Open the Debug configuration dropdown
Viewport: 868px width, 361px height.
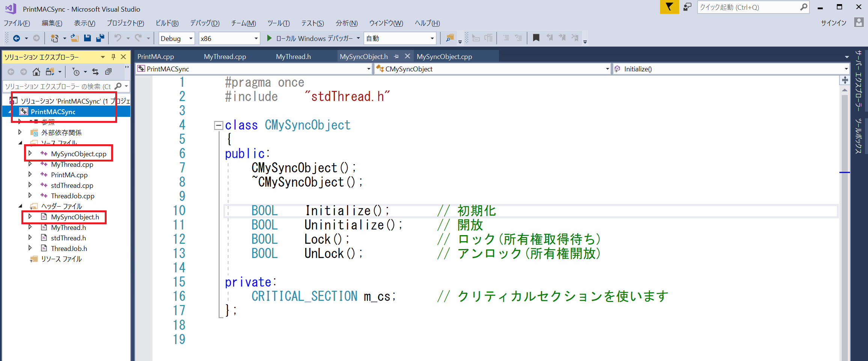pyautogui.click(x=176, y=38)
